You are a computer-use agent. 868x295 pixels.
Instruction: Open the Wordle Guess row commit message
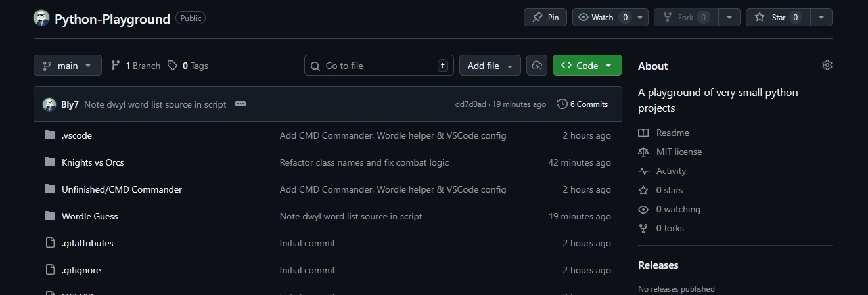351,216
